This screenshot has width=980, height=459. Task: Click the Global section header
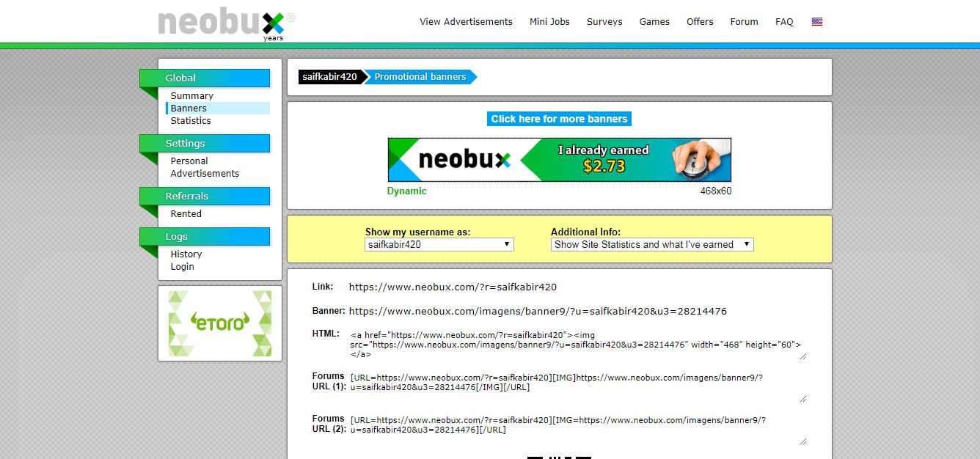(205, 78)
